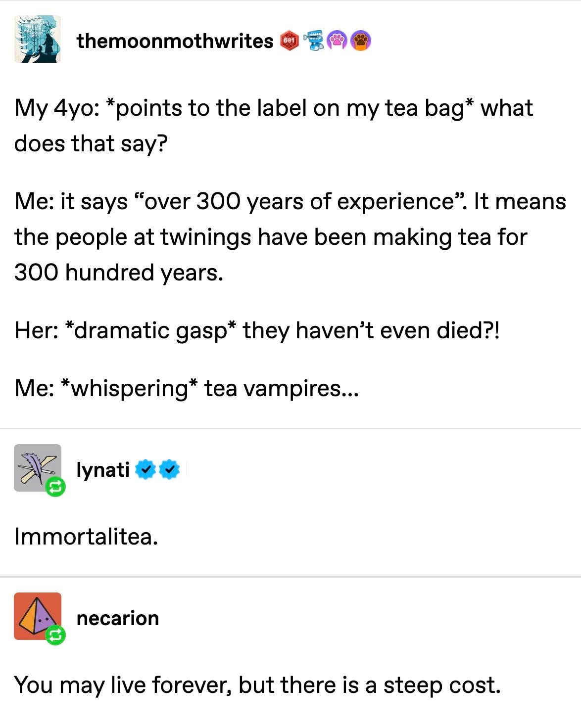
Task: Click the green reblog icon on necarion's avatar
Action: tap(55, 635)
